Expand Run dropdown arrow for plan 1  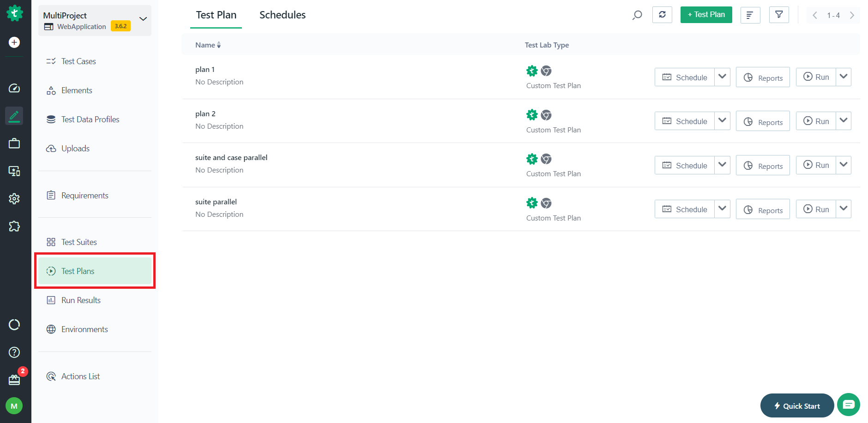[x=844, y=77]
